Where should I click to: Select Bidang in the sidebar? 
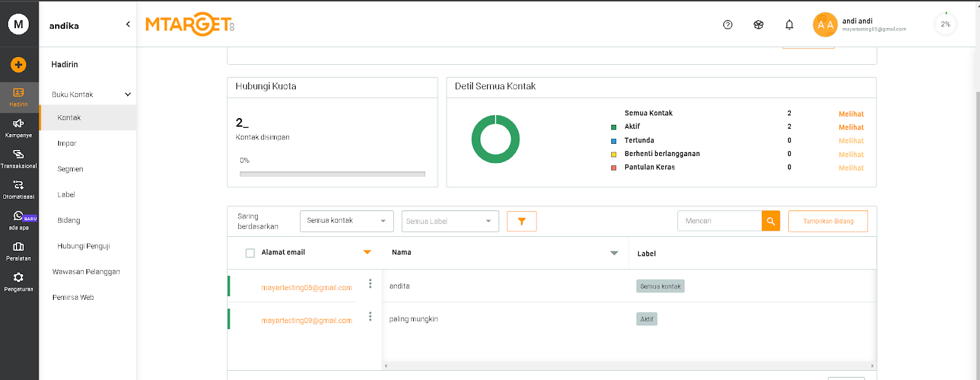click(69, 220)
